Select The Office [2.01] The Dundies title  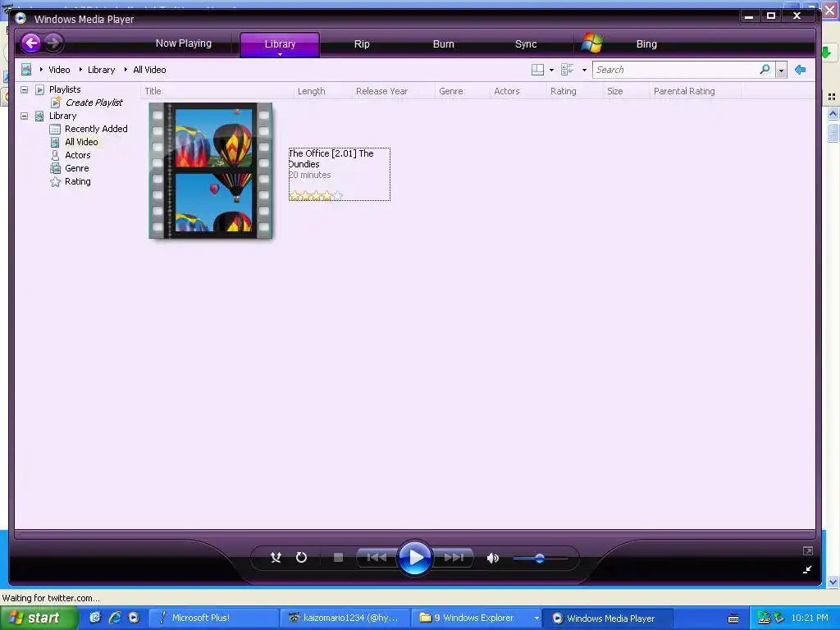(x=331, y=158)
